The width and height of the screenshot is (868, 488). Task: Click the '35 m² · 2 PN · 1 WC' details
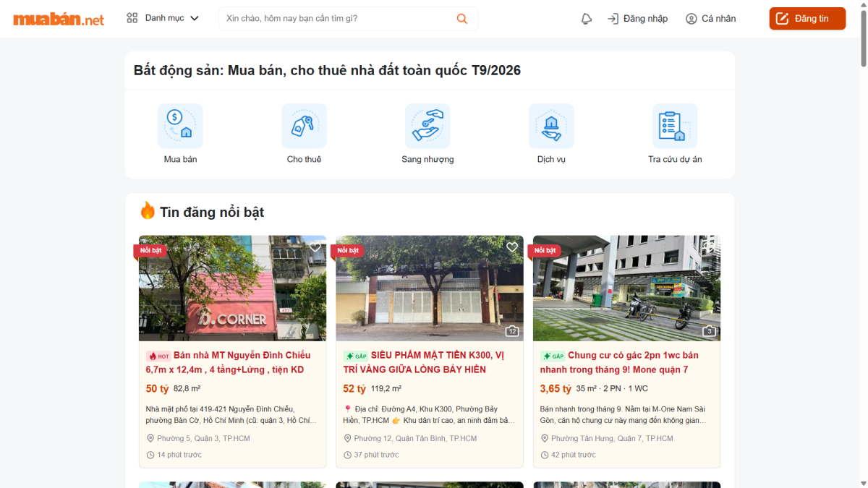pos(612,389)
